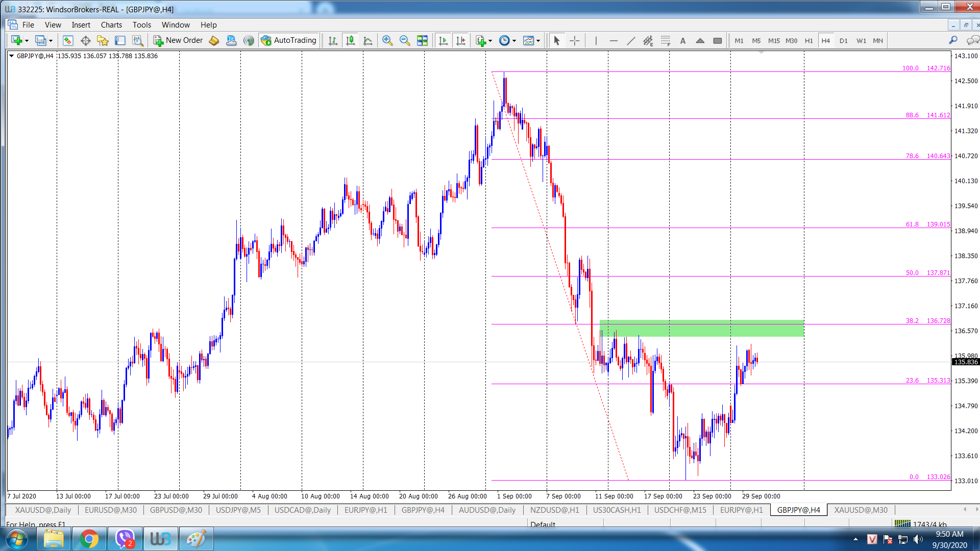Image resolution: width=980 pixels, height=551 pixels.
Task: Show hidden system tray icons
Action: pos(855,539)
